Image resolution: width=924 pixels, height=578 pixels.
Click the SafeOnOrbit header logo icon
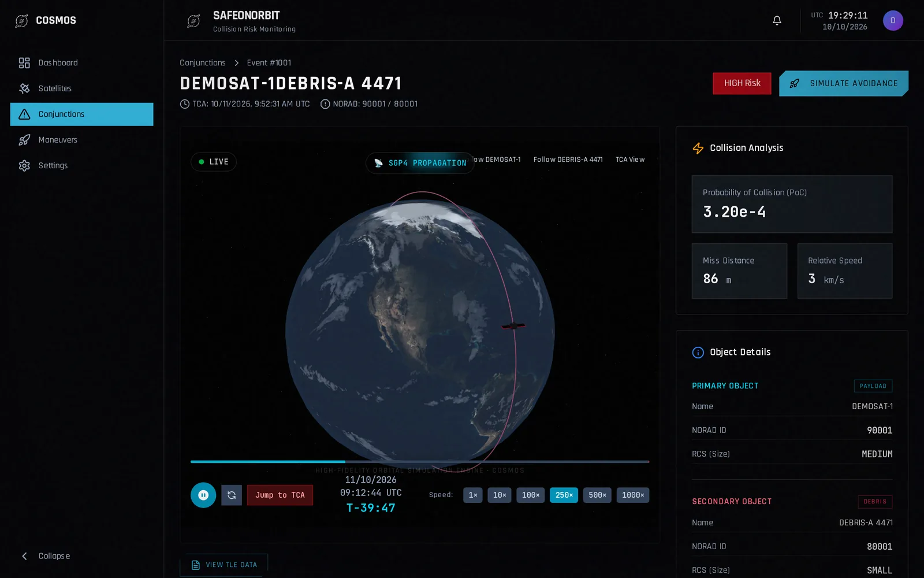coord(194,21)
